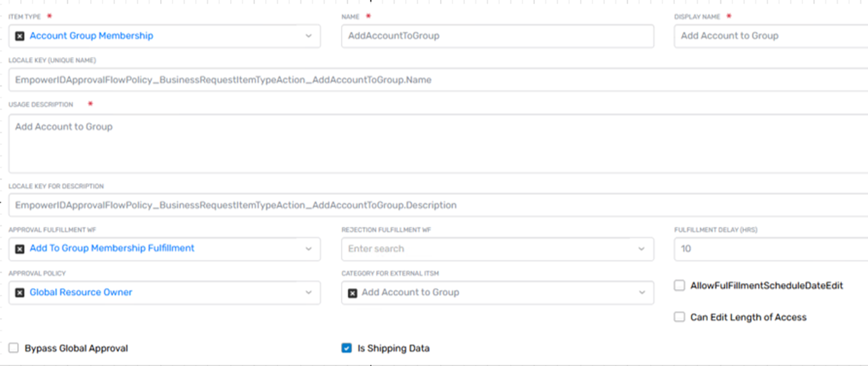The height and width of the screenshot is (366, 868).
Task: Click the APPROVAL POLICY field label
Action: pyautogui.click(x=37, y=273)
